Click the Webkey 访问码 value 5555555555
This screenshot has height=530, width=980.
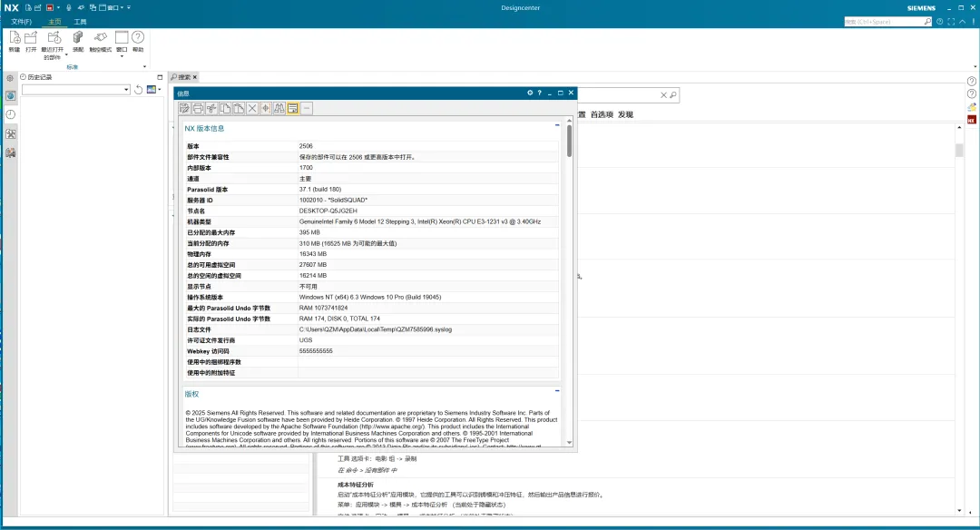click(316, 351)
